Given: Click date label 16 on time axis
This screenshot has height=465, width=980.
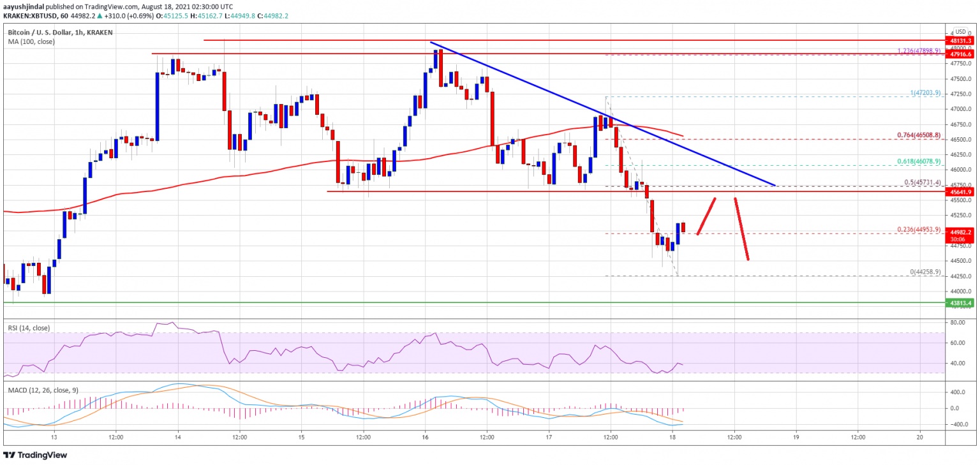Looking at the screenshot, I should coord(425,438).
